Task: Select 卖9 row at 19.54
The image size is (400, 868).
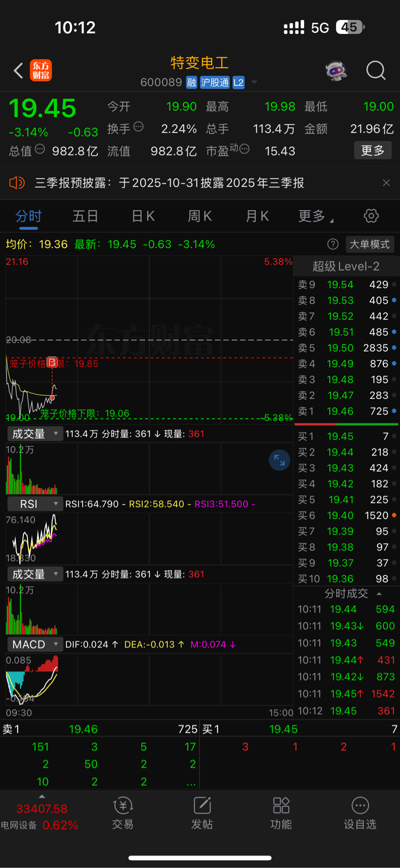Action: pos(346,285)
